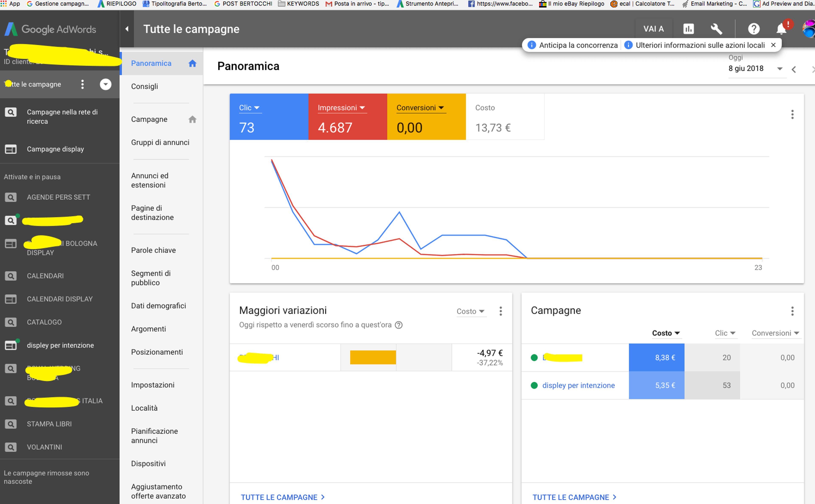815x504 pixels.
Task: Open displey per intenzione campaign link
Action: 578,385
